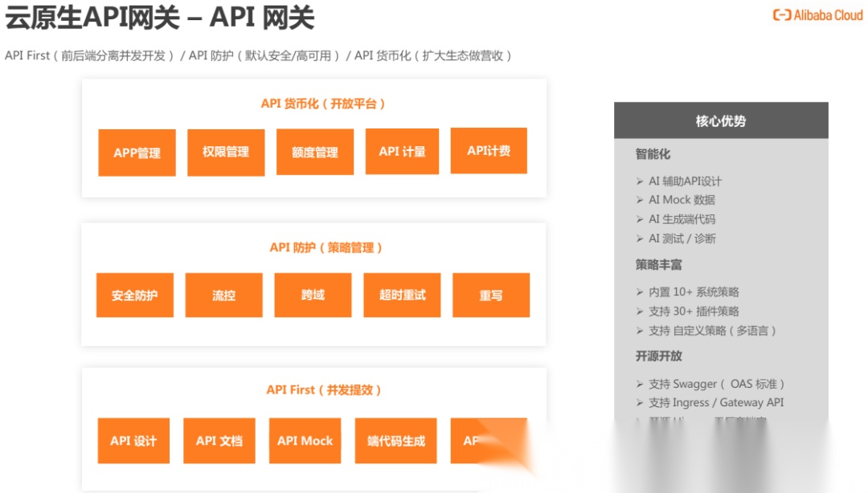Click the 权限管理 box
The height and width of the screenshot is (493, 868).
226,153
